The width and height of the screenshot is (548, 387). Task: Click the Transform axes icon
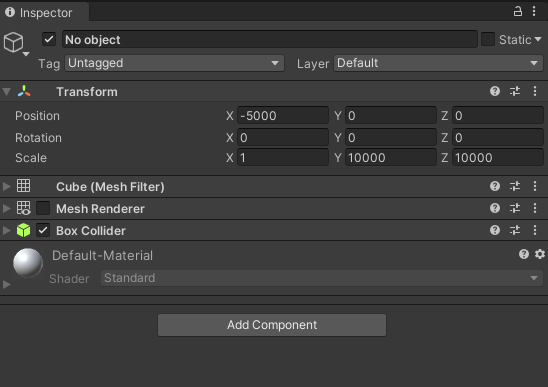(24, 91)
